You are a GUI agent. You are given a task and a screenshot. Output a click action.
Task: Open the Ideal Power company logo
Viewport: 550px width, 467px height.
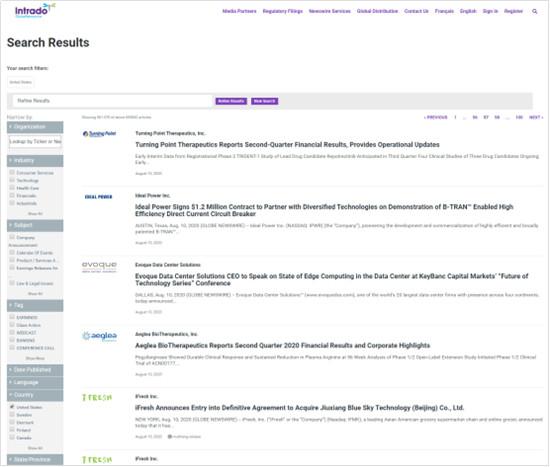tap(99, 197)
